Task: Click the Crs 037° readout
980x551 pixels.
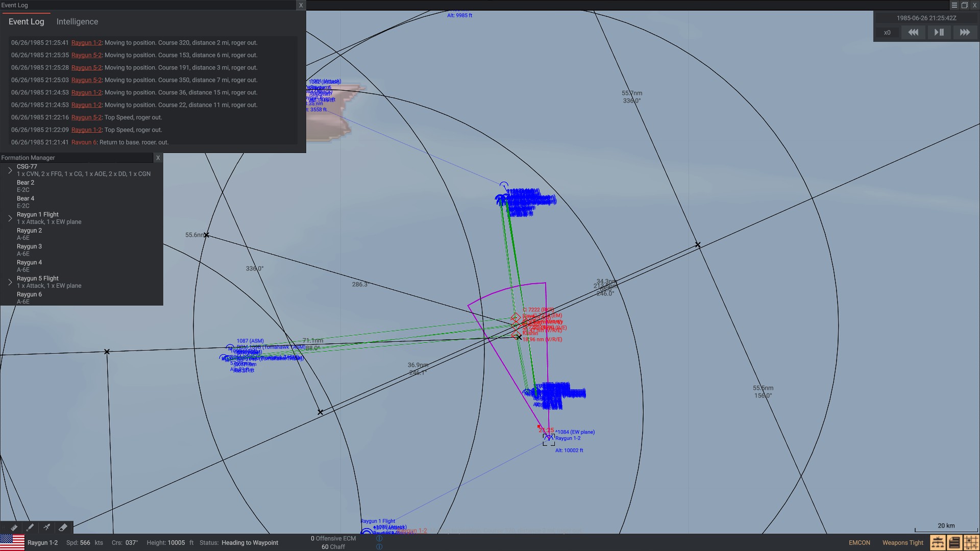Action: pos(125,543)
